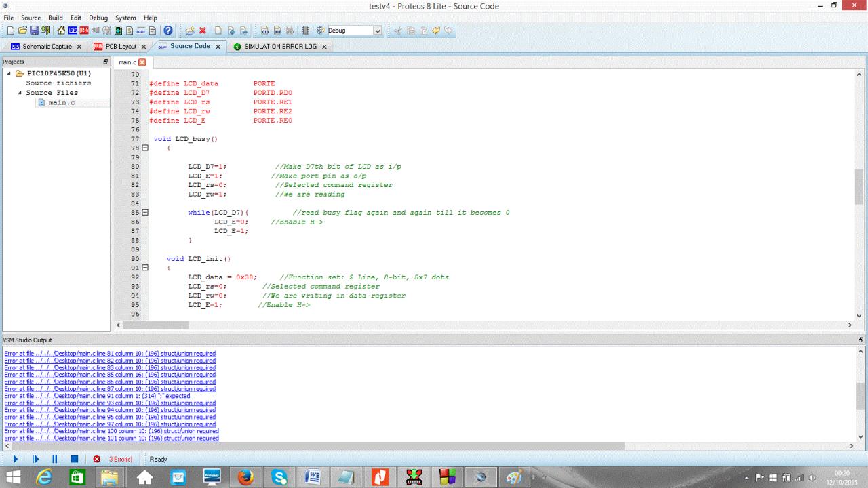Image resolution: width=868 pixels, height=488 pixels.
Task: Close the Schematic Capture tab
Action: (79, 47)
